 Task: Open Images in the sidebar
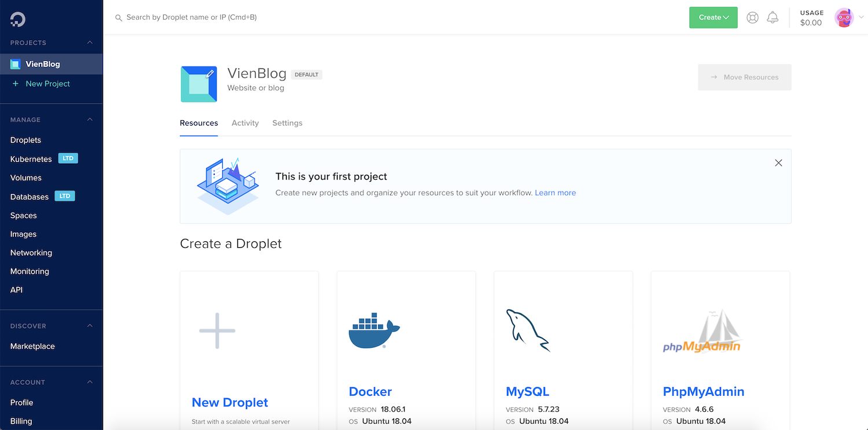[x=23, y=234]
